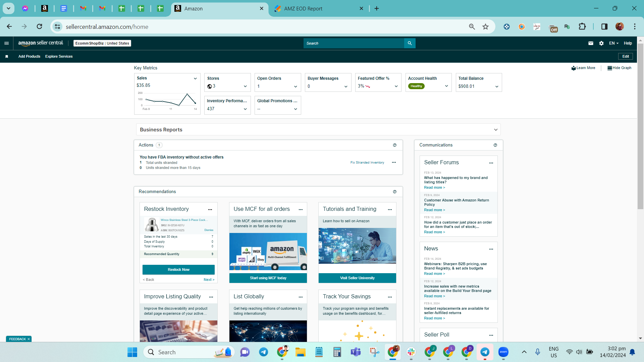Open the messages envelope icon
Image resolution: width=644 pixels, height=362 pixels.
tap(591, 43)
